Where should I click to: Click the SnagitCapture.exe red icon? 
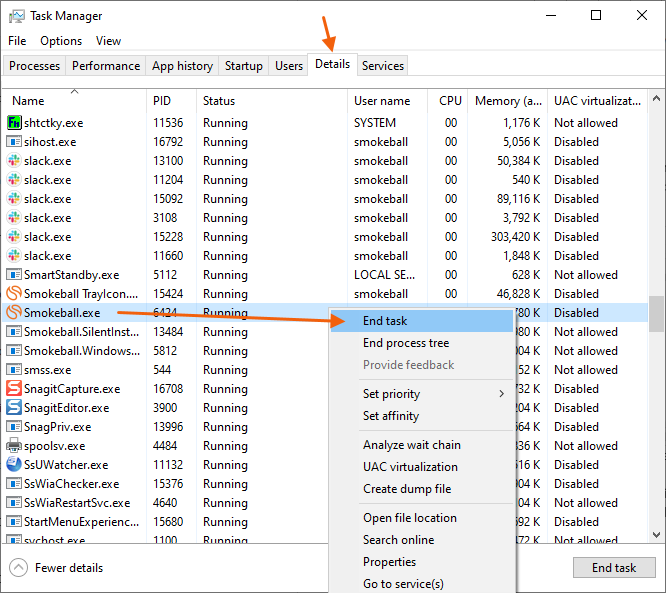point(14,389)
